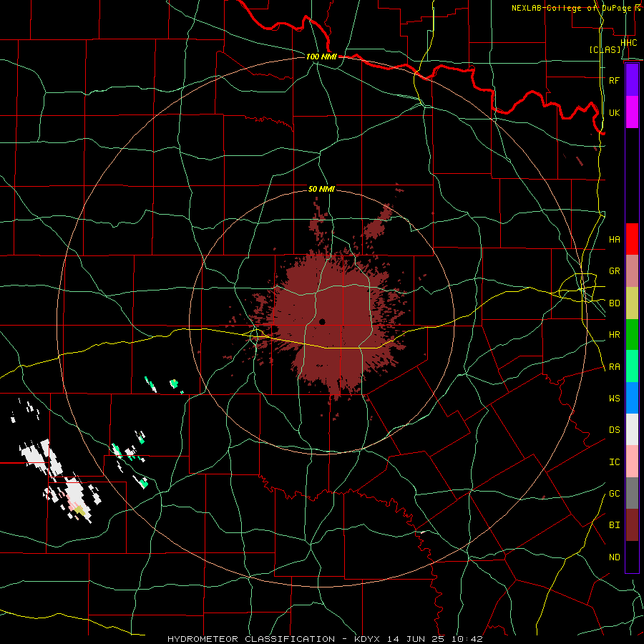Click the UK legend label
The height and width of the screenshot is (644, 644).
[x=614, y=112]
